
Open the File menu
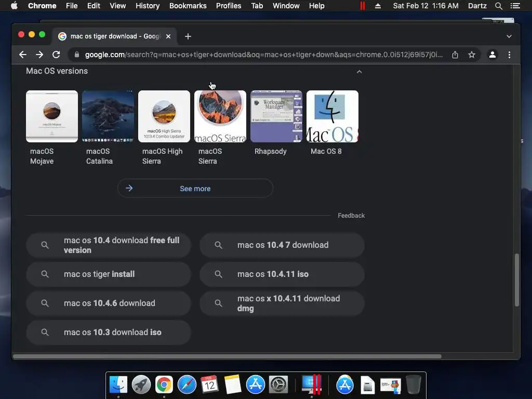[x=72, y=6]
